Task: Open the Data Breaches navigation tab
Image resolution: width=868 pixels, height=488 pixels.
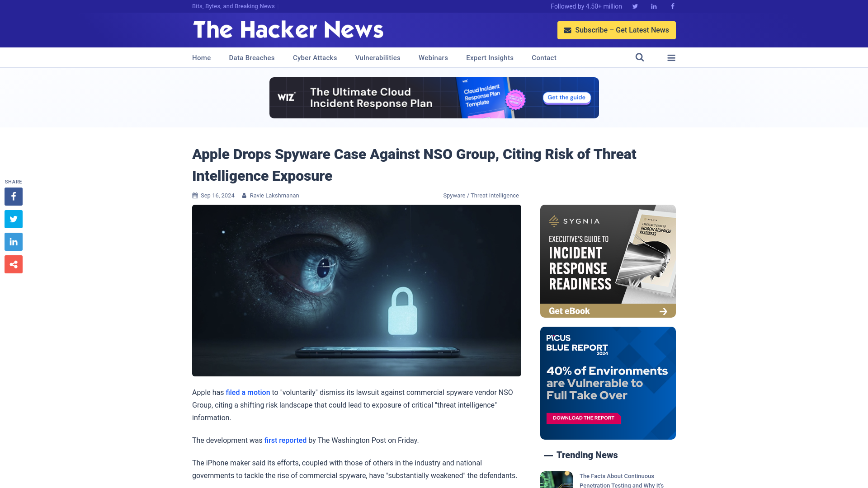Action: [x=251, y=57]
